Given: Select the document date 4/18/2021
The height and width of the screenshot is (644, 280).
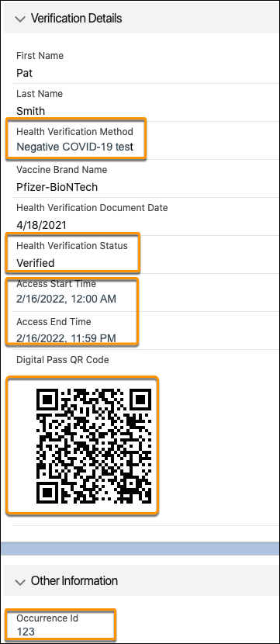Looking at the screenshot, I should click(41, 225).
